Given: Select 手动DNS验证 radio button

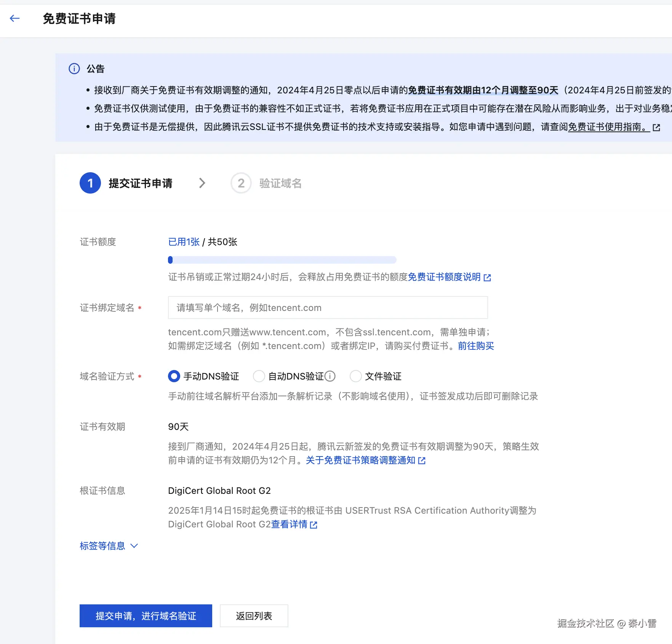Looking at the screenshot, I should pos(174,376).
